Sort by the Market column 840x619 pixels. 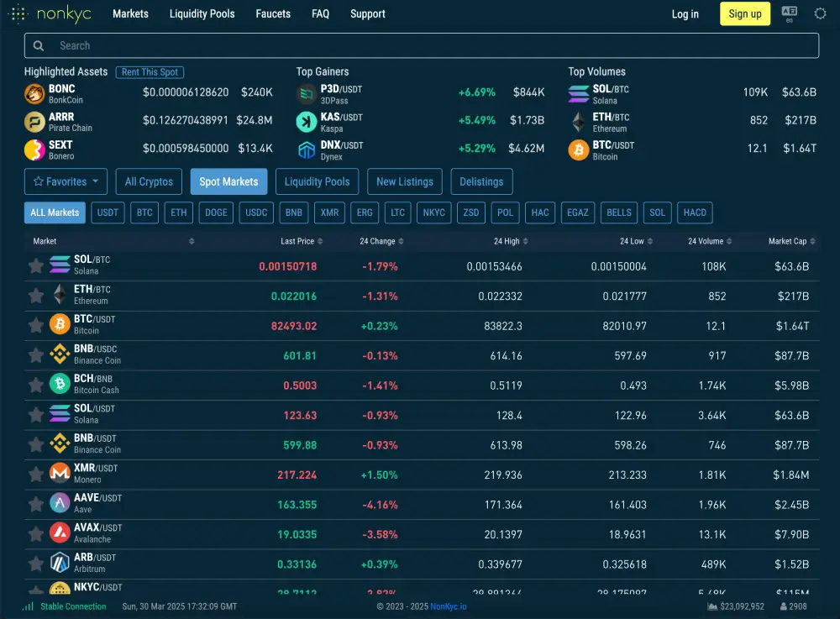[192, 242]
